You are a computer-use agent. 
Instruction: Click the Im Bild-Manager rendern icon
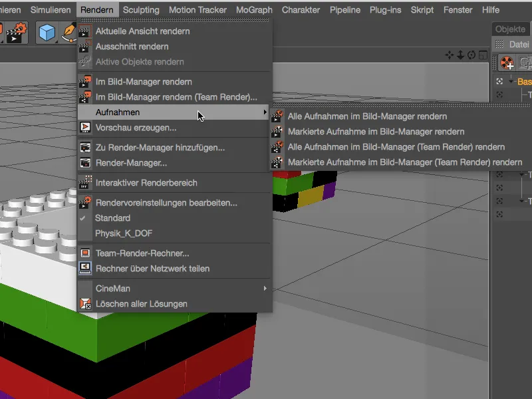pos(85,82)
